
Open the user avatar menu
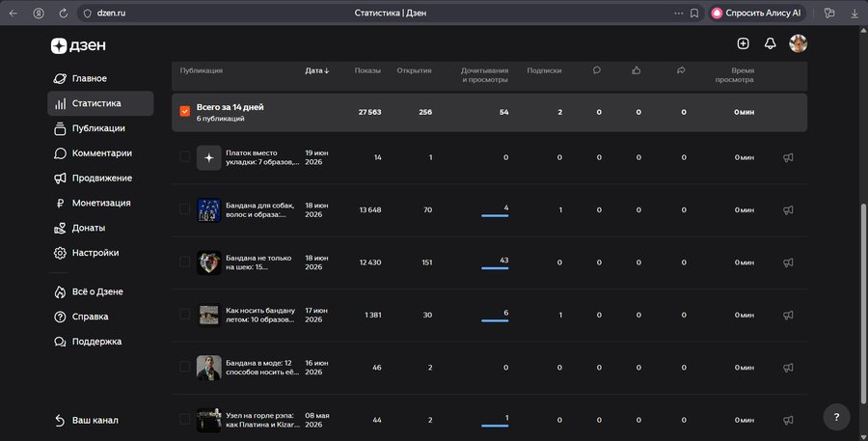pos(798,43)
